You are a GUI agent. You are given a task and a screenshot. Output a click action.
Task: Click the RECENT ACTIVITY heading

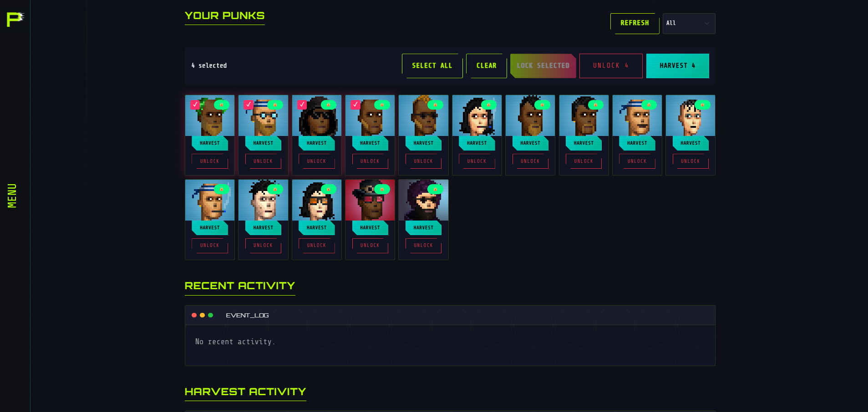click(240, 286)
